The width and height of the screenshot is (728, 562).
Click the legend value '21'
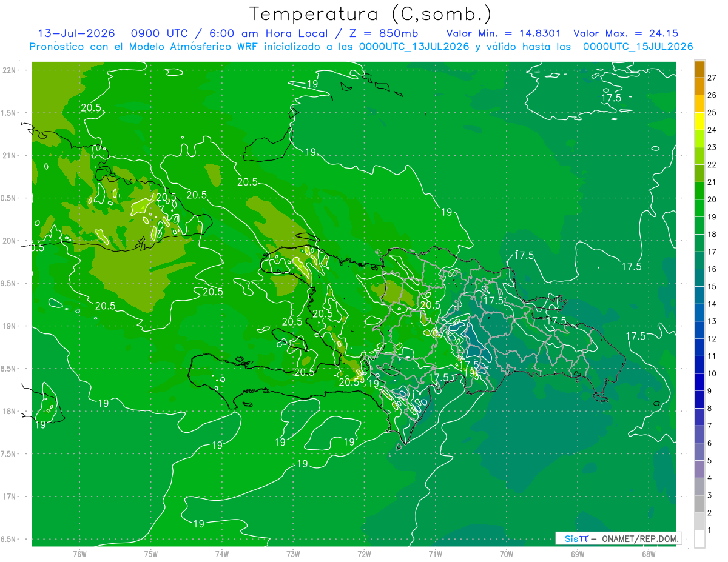712,182
